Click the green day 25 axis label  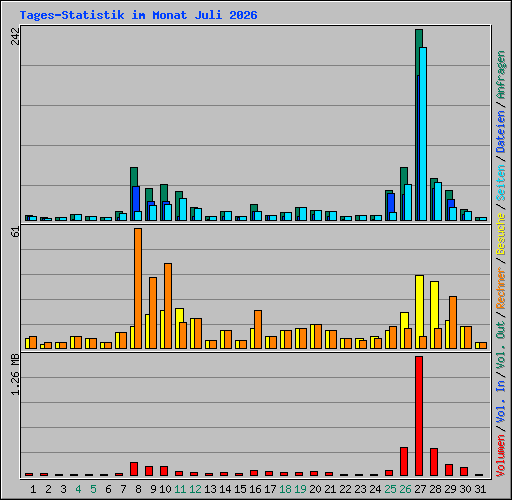[x=390, y=489]
